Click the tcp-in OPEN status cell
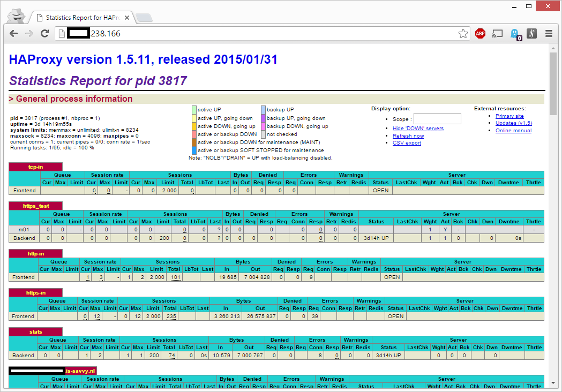The height and width of the screenshot is (392, 562). coord(380,191)
